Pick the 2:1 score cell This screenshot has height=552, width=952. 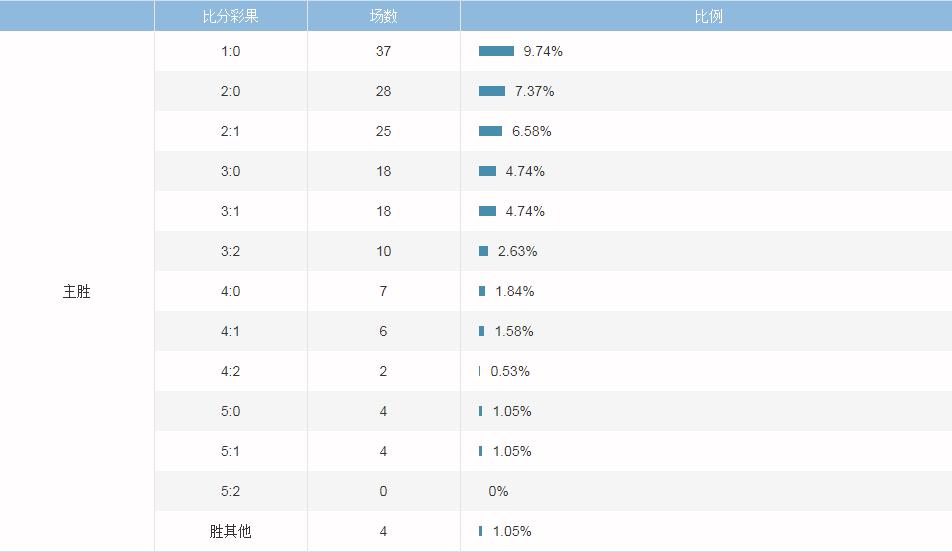[230, 131]
